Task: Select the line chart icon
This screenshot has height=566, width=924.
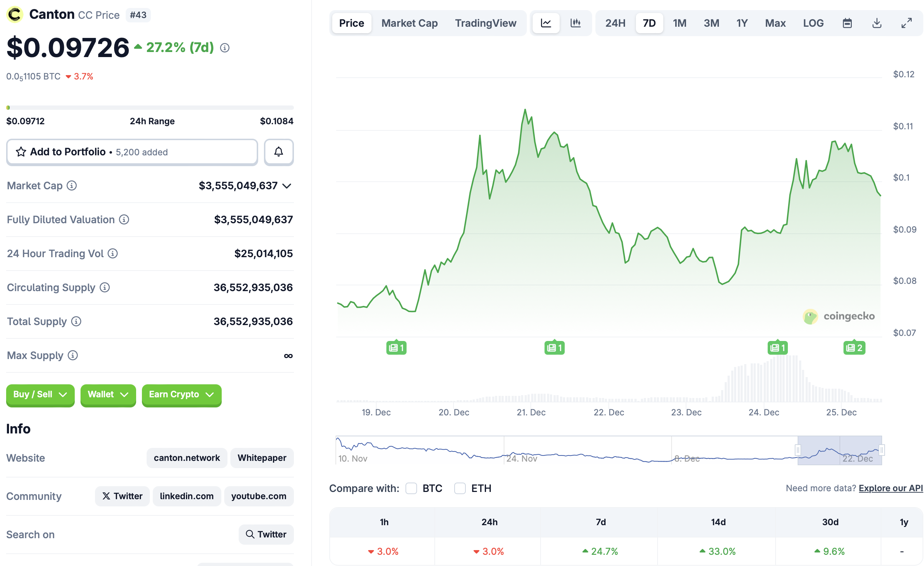Action: [546, 23]
